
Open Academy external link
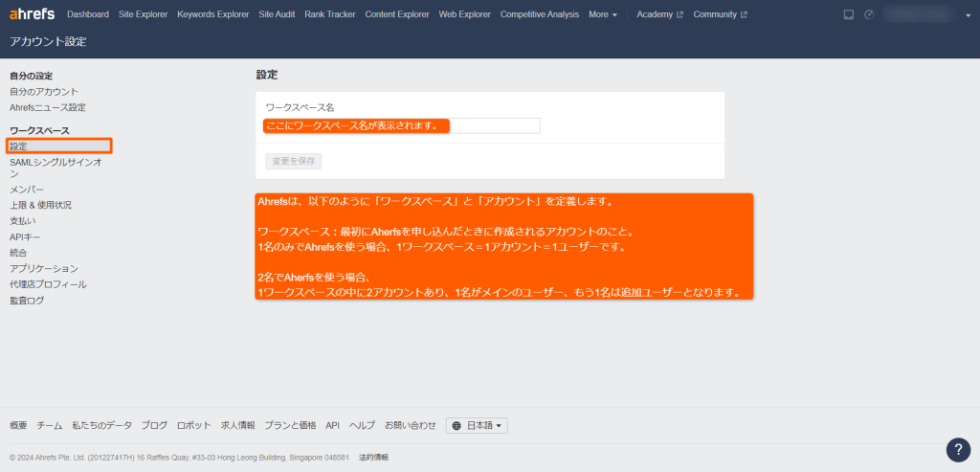click(x=659, y=14)
